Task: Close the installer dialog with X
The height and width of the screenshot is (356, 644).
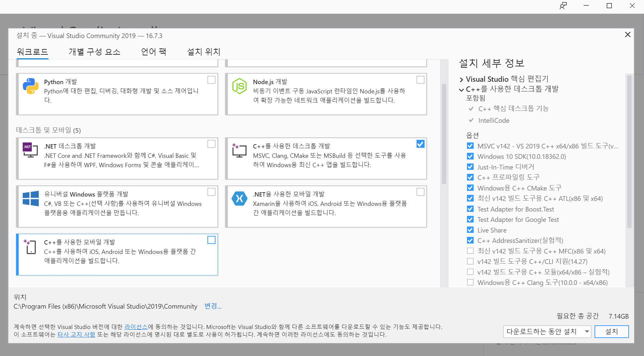Action: pyautogui.click(x=628, y=35)
